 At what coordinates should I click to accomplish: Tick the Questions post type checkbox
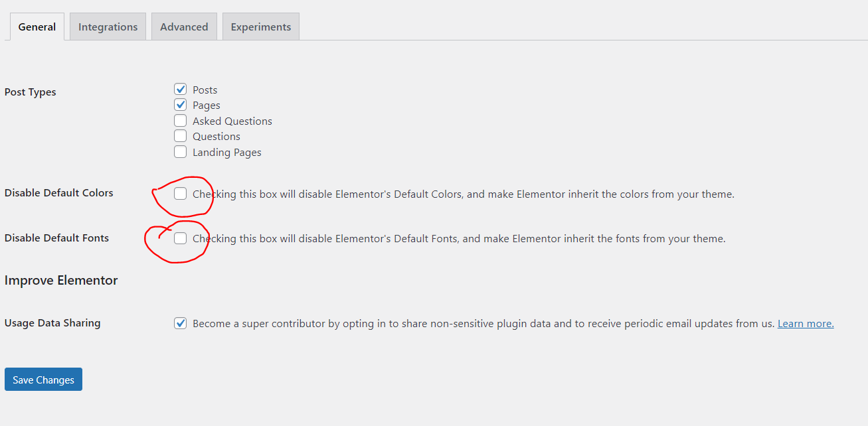point(180,135)
